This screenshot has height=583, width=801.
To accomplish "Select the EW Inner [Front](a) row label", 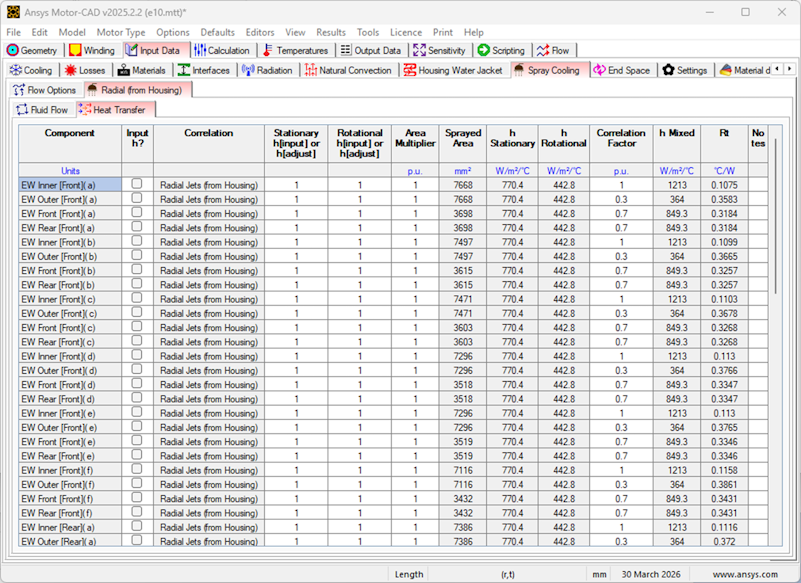I will pyautogui.click(x=70, y=185).
